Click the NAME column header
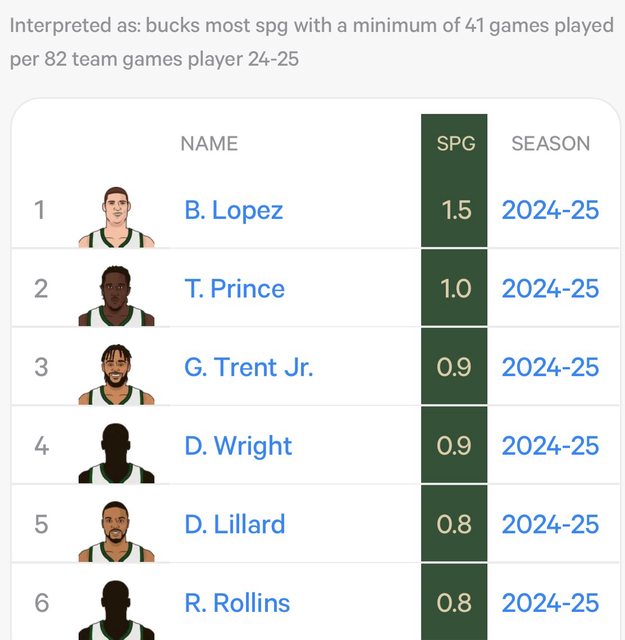Image resolution: width=625 pixels, height=640 pixels. tap(209, 143)
